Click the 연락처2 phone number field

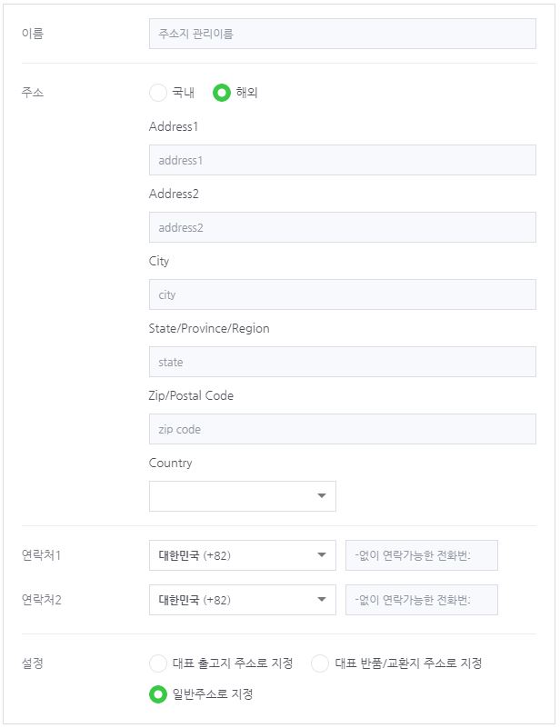pyautogui.click(x=422, y=600)
